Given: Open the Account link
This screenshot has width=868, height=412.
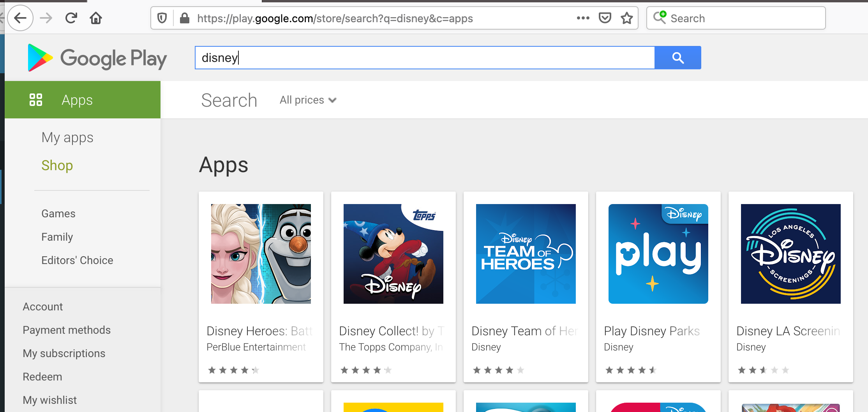Looking at the screenshot, I should coord(43,307).
